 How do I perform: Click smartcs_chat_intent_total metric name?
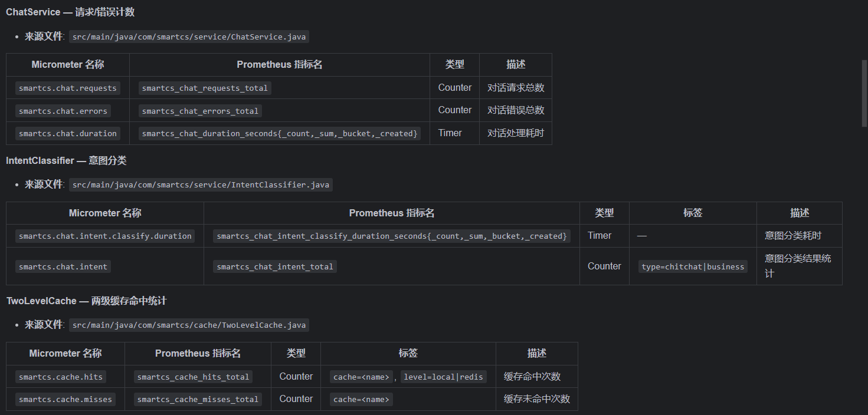click(275, 266)
